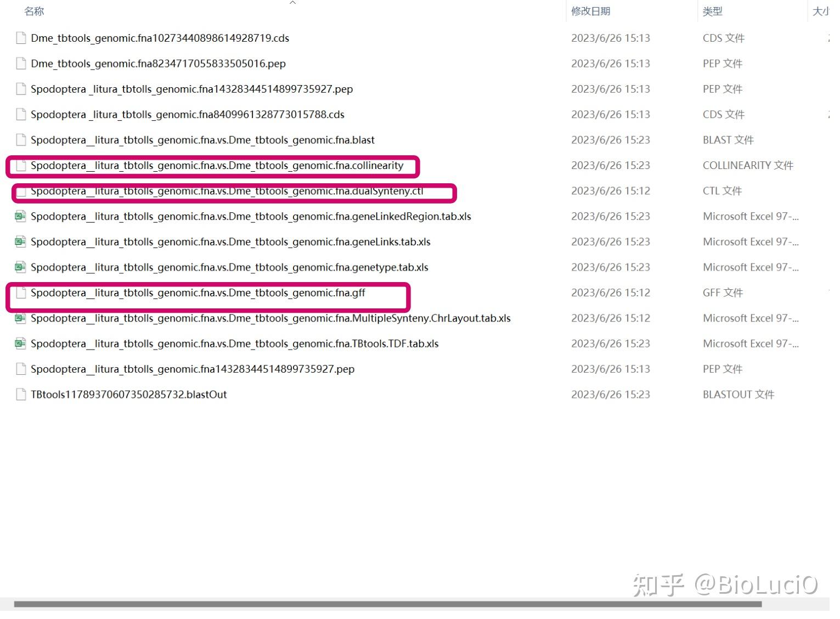Click the CTL 文件 type cell
This screenshot has height=619, width=840.
[x=722, y=191]
